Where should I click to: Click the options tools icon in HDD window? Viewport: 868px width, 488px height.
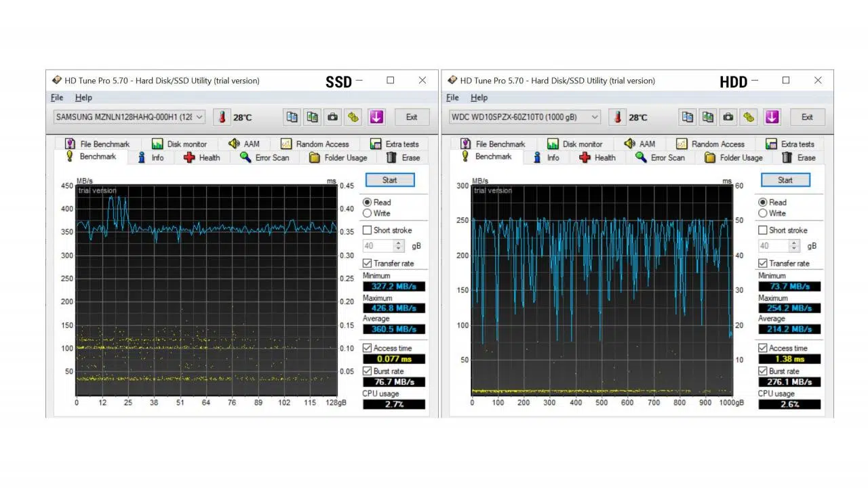(x=749, y=117)
